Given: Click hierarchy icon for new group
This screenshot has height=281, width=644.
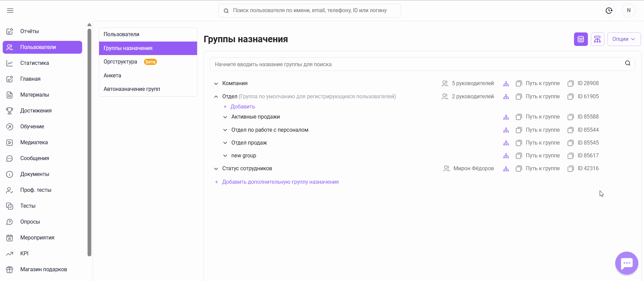Looking at the screenshot, I should coord(506,156).
